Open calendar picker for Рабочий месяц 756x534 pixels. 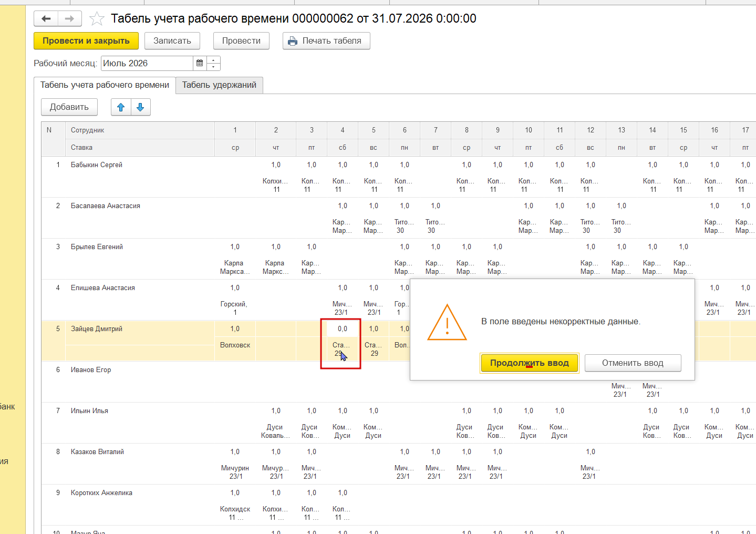[x=200, y=63]
